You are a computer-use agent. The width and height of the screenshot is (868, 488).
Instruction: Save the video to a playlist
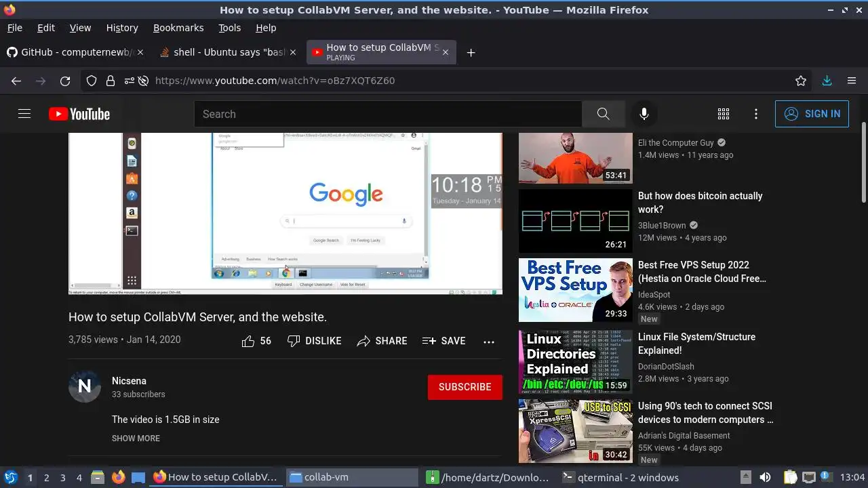point(443,341)
